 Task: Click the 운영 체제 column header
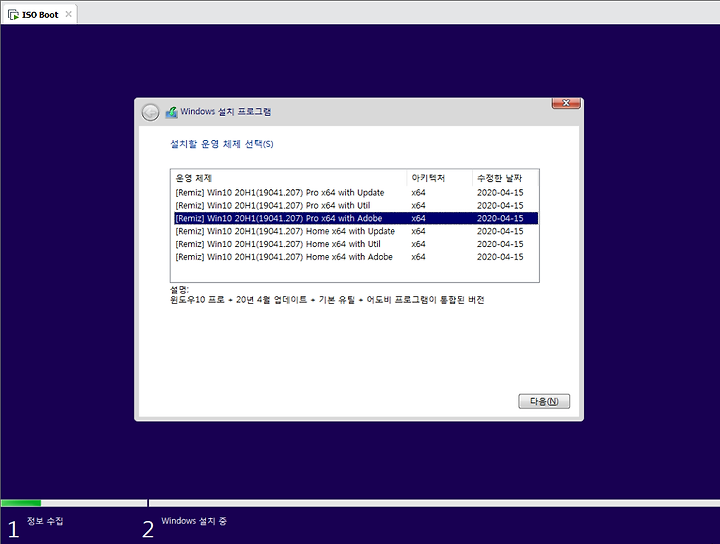[288, 178]
